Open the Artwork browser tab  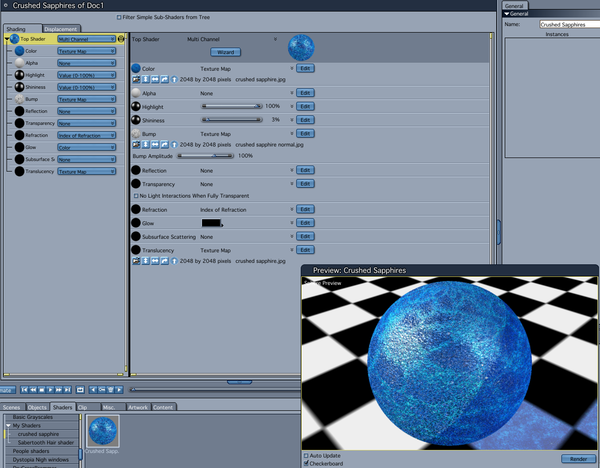pos(138,407)
